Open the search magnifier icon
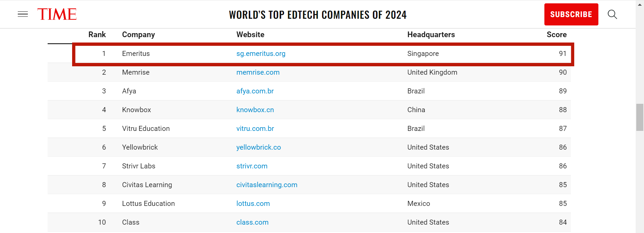The height and width of the screenshot is (233, 644). (612, 14)
